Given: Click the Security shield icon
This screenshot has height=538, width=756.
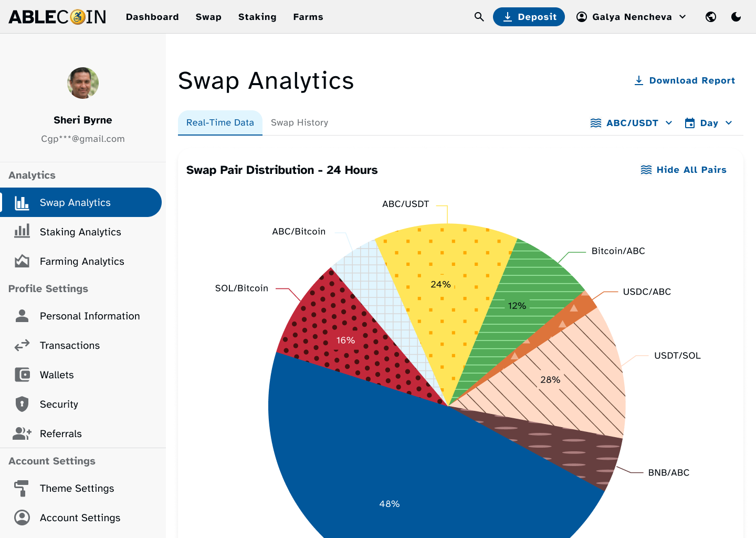Looking at the screenshot, I should (x=22, y=404).
